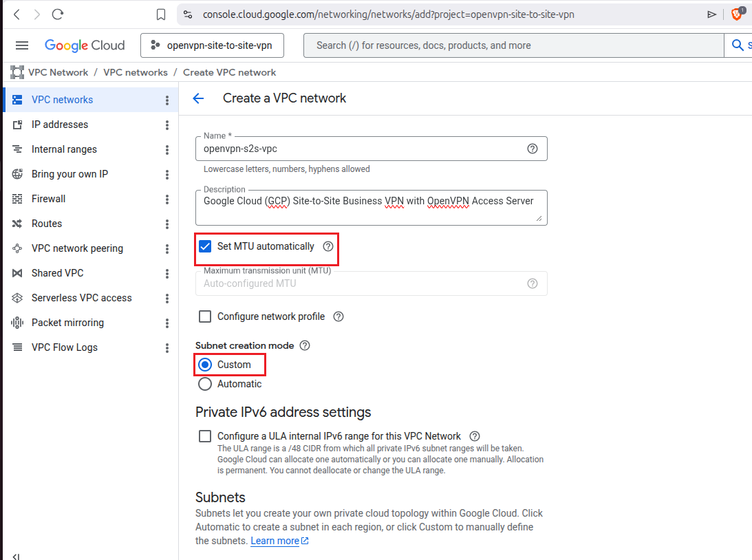This screenshot has width=752, height=560.
Task: Open Bring your own IP page
Action: [70, 174]
